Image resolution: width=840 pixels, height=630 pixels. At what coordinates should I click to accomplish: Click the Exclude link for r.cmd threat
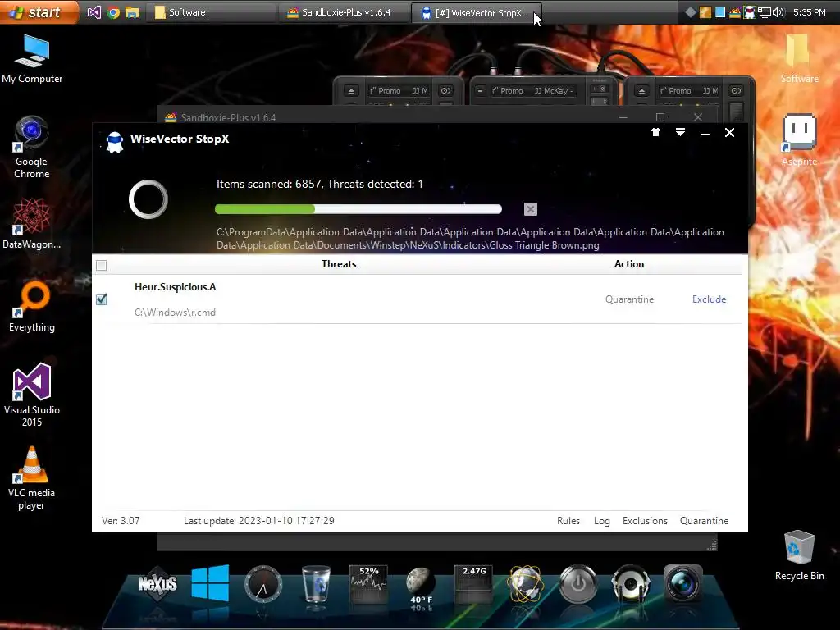click(x=709, y=299)
